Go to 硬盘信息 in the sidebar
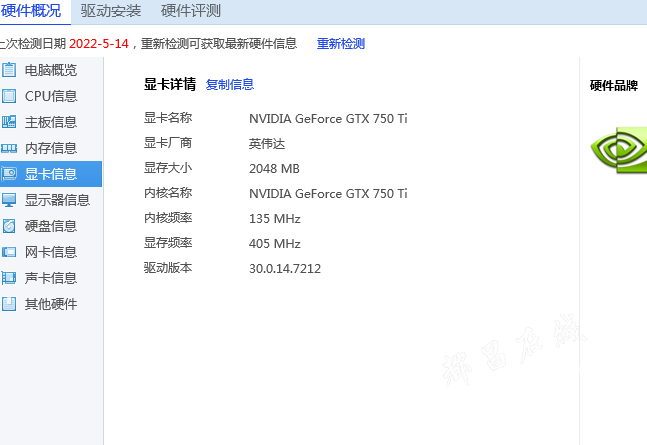The height and width of the screenshot is (445, 647). pyautogui.click(x=51, y=226)
